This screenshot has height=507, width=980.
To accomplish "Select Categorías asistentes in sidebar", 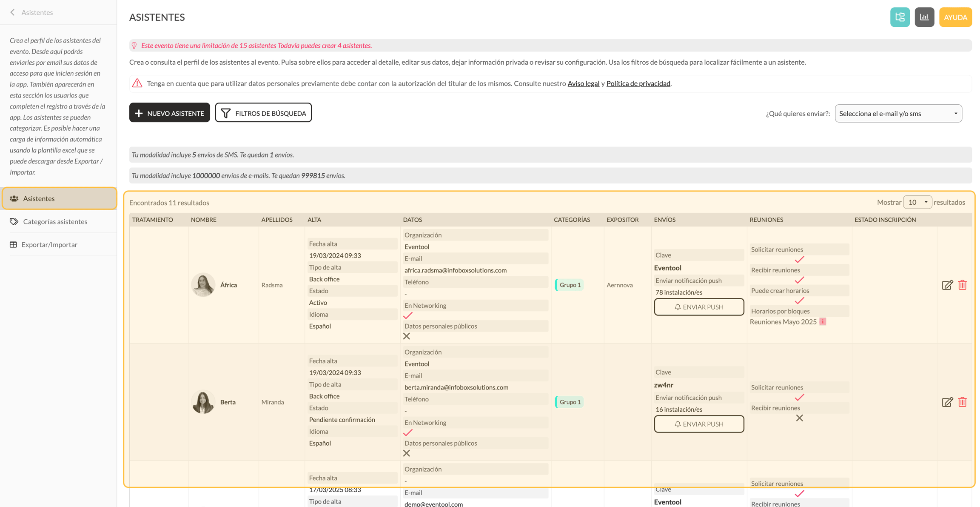I will 55,221.
